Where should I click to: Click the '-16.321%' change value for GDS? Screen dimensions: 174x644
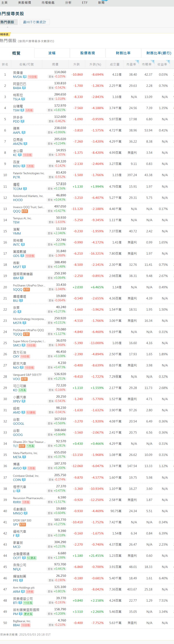(97, 254)
